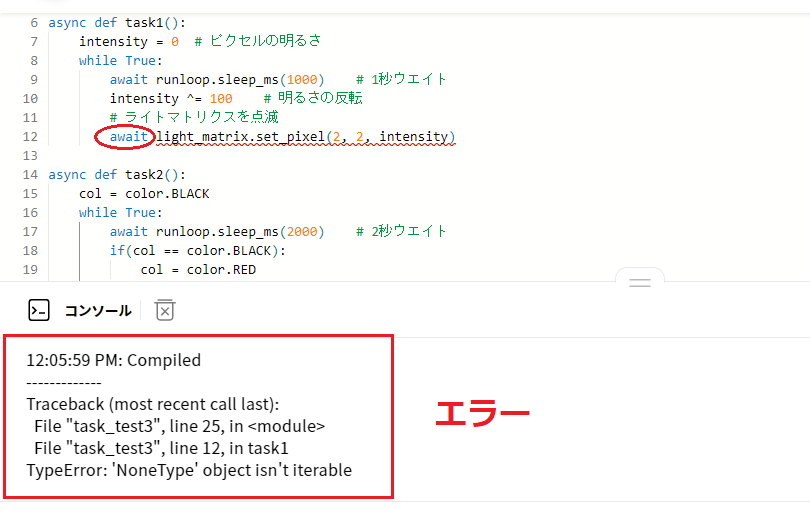This screenshot has height=520, width=810.
Task: Click line number 12 in gutter
Action: (30, 137)
